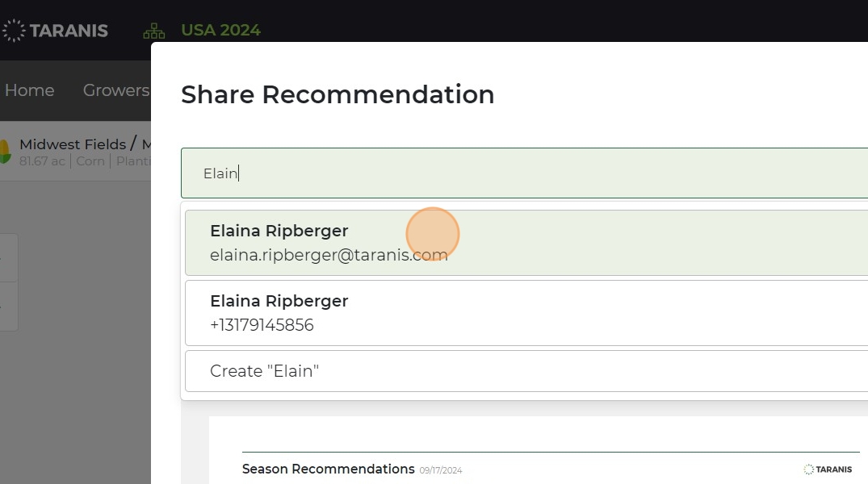
Task: Click the Midwest Fields breadcrumb
Action: coord(73,144)
